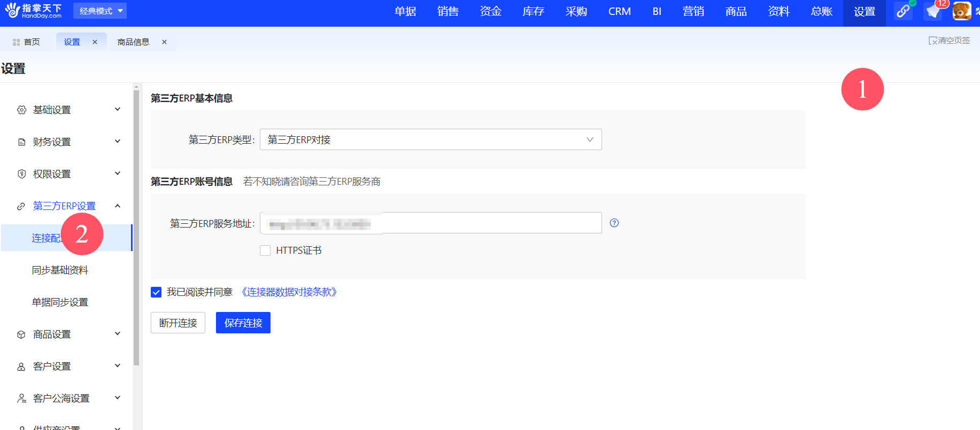The image size is (980, 430).
Task: Click the person icon beside 客户公海设置
Action: 21,398
